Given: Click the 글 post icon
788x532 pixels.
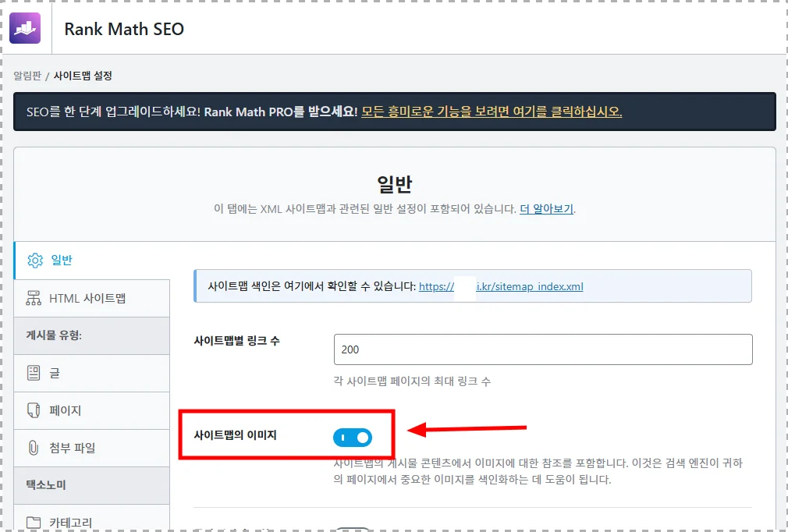Looking at the screenshot, I should 34,373.
